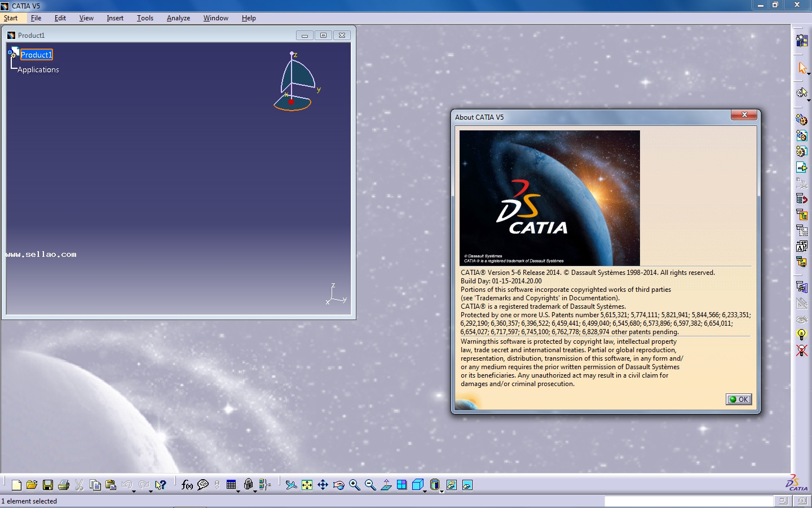Image resolution: width=812 pixels, height=508 pixels.
Task: Close the About CATIA V5 dialog
Action: point(744,115)
